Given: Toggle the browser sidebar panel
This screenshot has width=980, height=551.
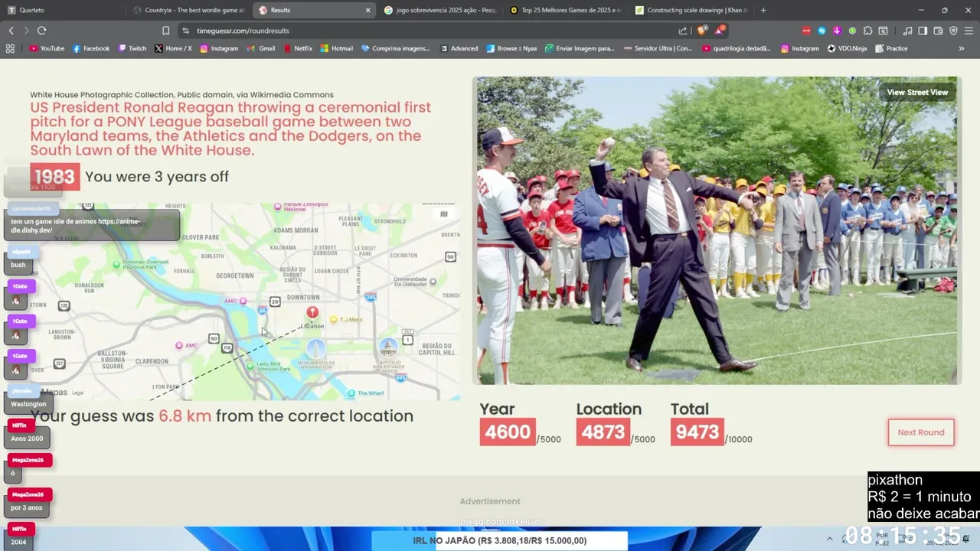Looking at the screenshot, I should [923, 31].
